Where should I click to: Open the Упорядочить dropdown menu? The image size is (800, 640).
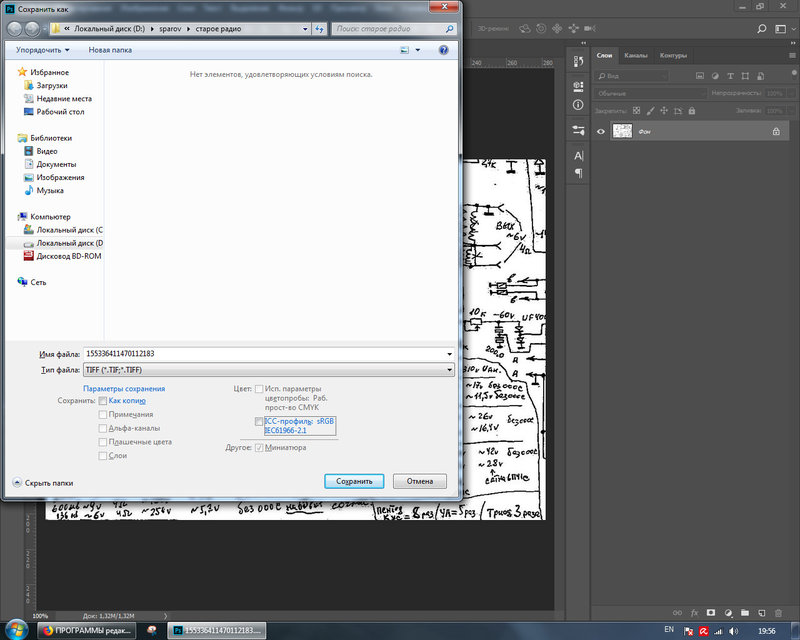pos(42,49)
